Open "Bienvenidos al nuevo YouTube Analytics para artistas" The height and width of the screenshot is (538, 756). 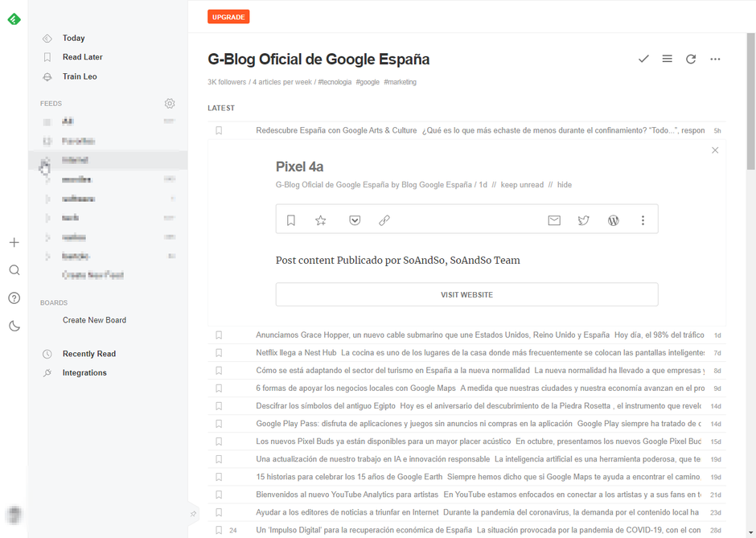[347, 495]
